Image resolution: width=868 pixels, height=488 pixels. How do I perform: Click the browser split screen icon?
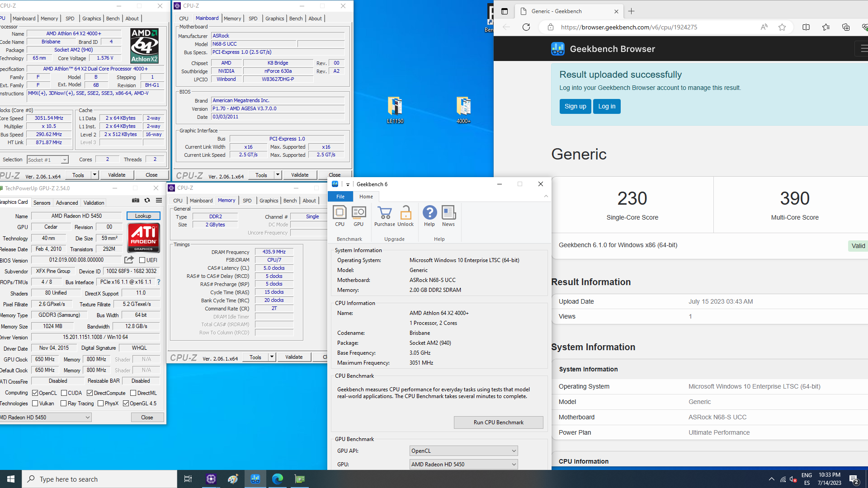[x=806, y=27]
